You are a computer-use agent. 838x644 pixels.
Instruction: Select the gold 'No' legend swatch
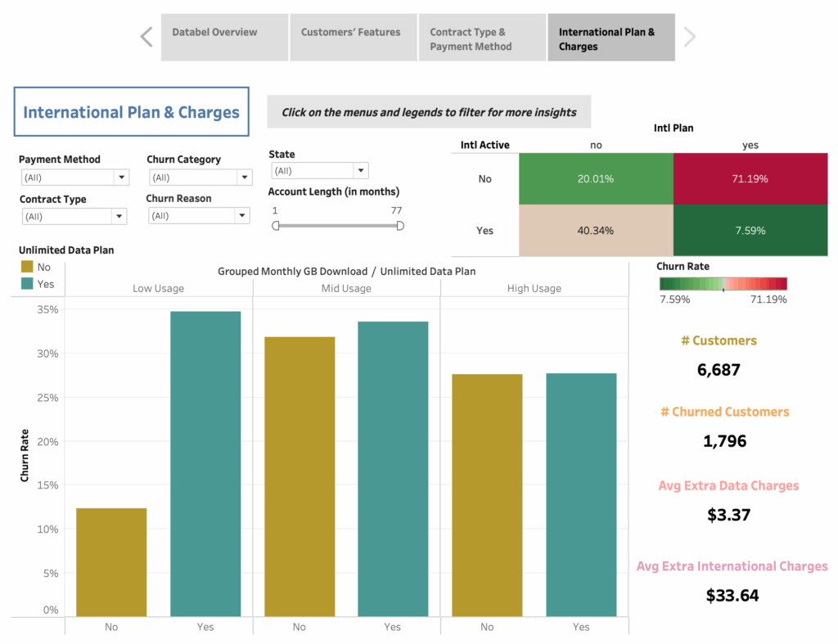pyautogui.click(x=27, y=267)
